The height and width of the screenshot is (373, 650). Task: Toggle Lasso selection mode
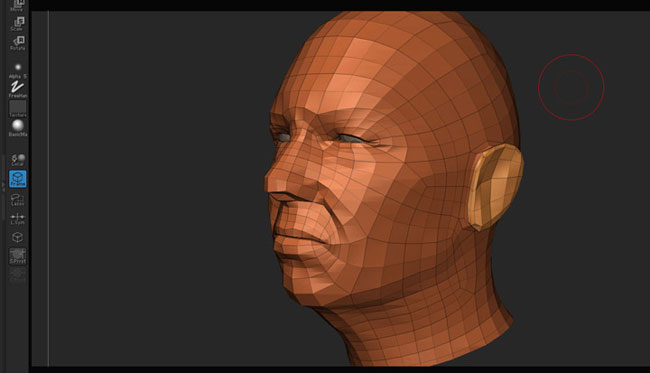[17, 200]
